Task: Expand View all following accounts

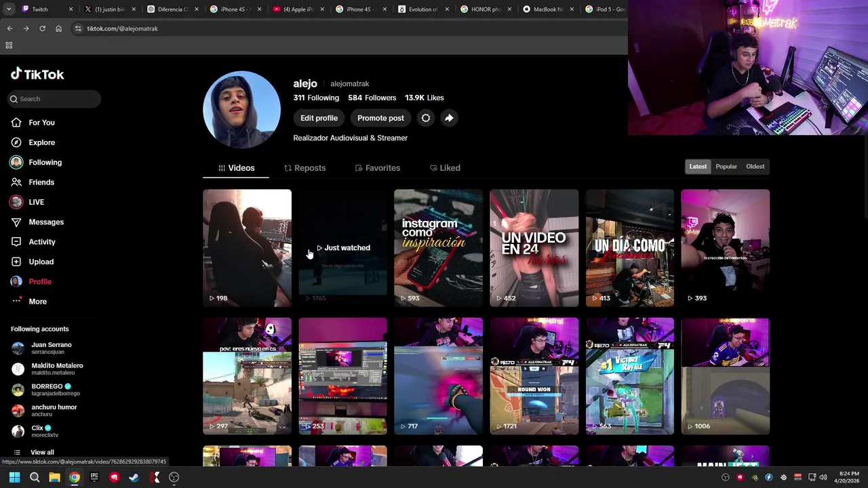Action: click(x=34, y=452)
